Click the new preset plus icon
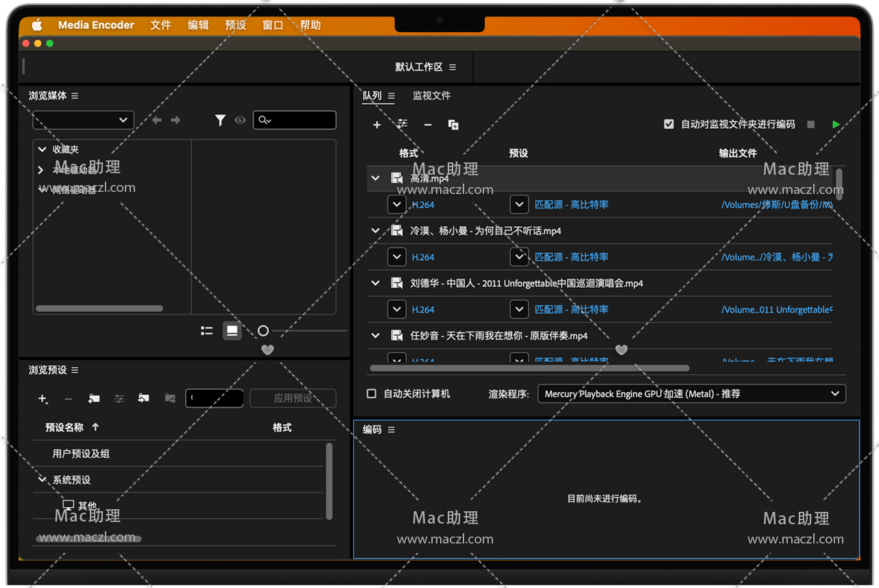This screenshot has height=588, width=879. (43, 398)
